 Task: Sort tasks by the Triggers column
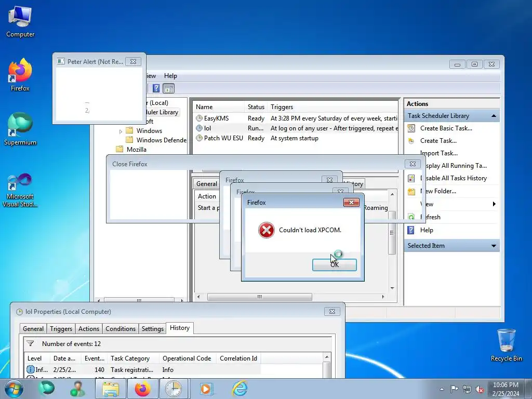point(332,107)
